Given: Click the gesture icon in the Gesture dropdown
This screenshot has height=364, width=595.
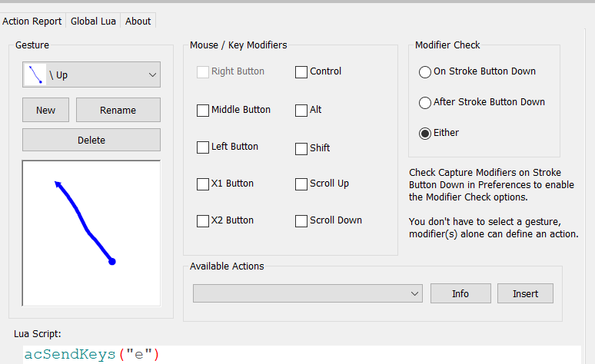Looking at the screenshot, I should [x=35, y=74].
